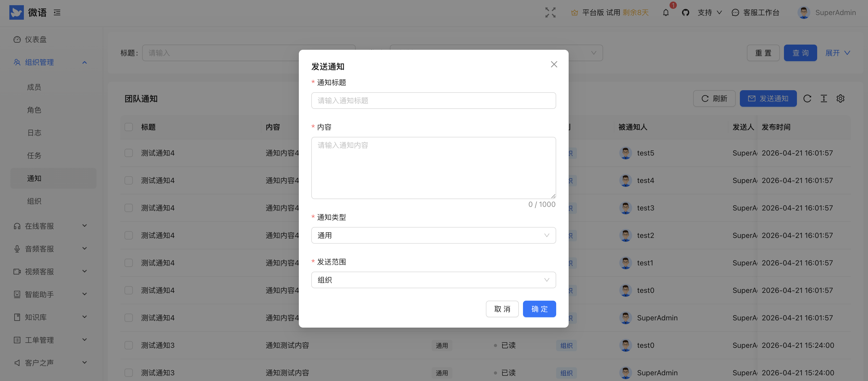
Task: Open the notification bell
Action: pyautogui.click(x=666, y=13)
